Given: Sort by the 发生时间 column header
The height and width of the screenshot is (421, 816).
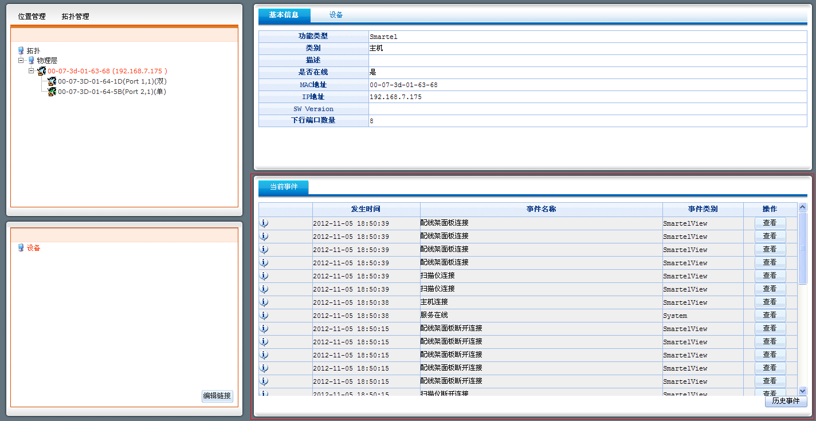Looking at the screenshot, I should tap(365, 209).
